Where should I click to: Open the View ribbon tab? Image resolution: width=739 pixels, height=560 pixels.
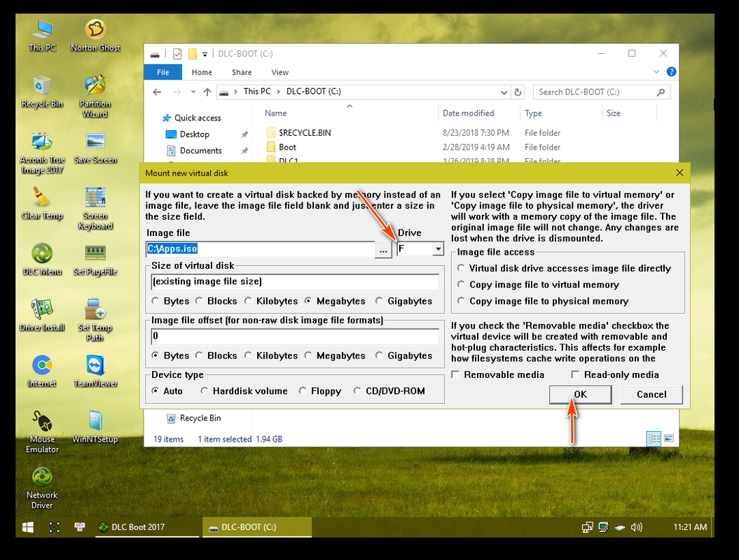280,72
